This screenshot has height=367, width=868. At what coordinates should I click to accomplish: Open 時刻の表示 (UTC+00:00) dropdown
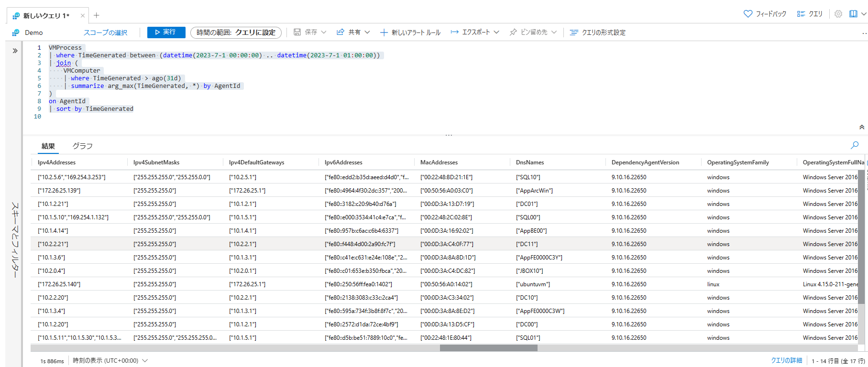tap(110, 361)
